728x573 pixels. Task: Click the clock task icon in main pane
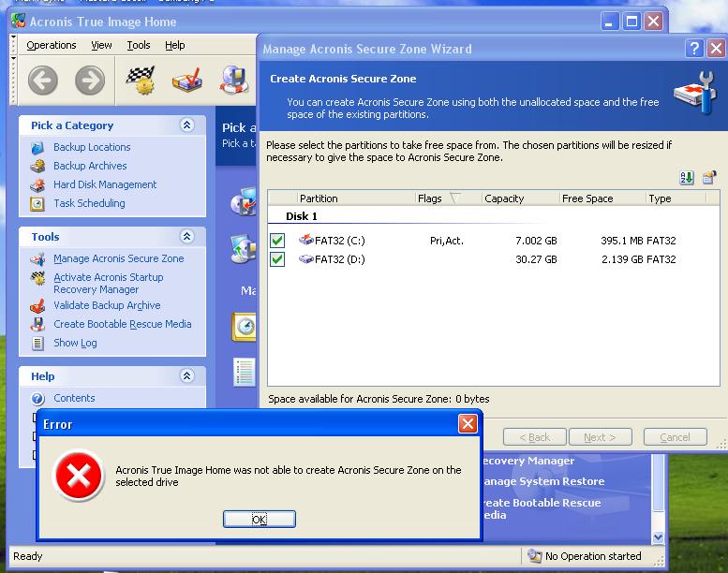(245, 327)
